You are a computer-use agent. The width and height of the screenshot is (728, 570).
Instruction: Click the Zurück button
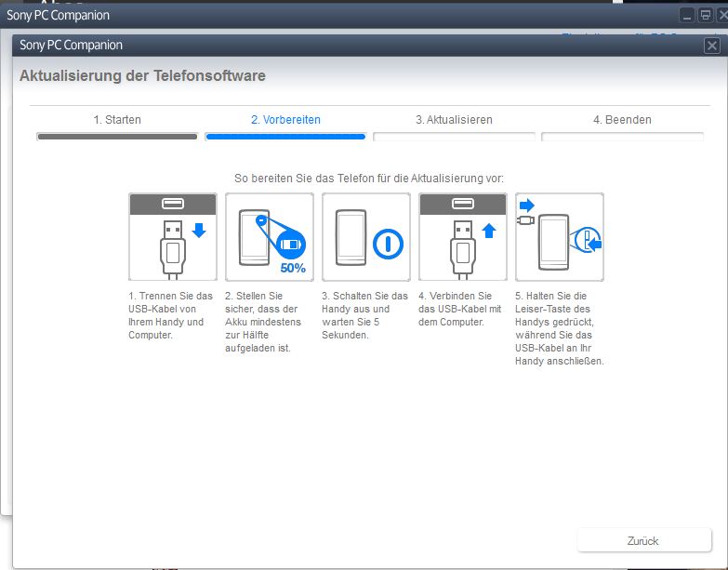(x=644, y=540)
